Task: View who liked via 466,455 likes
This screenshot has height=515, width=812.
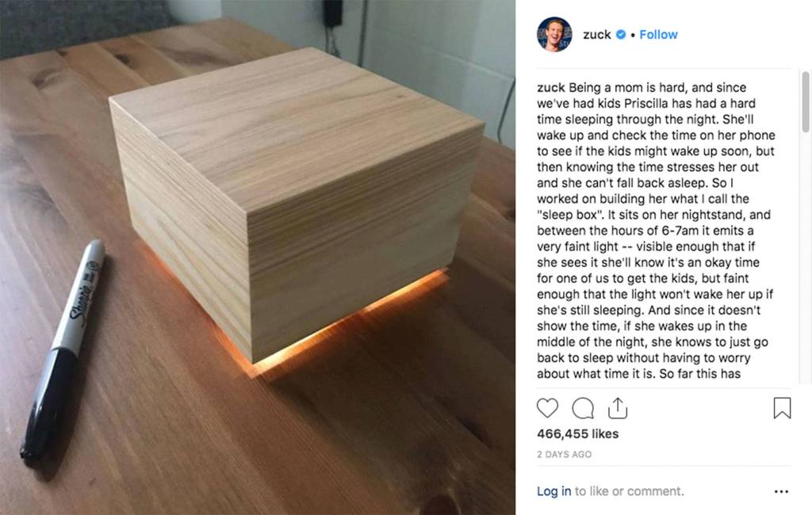Action: [578, 433]
